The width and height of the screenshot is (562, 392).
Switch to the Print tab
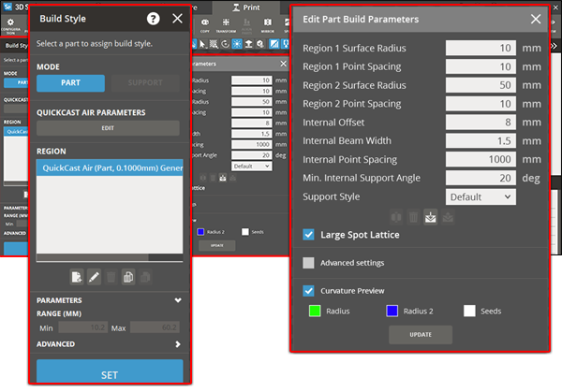click(246, 7)
